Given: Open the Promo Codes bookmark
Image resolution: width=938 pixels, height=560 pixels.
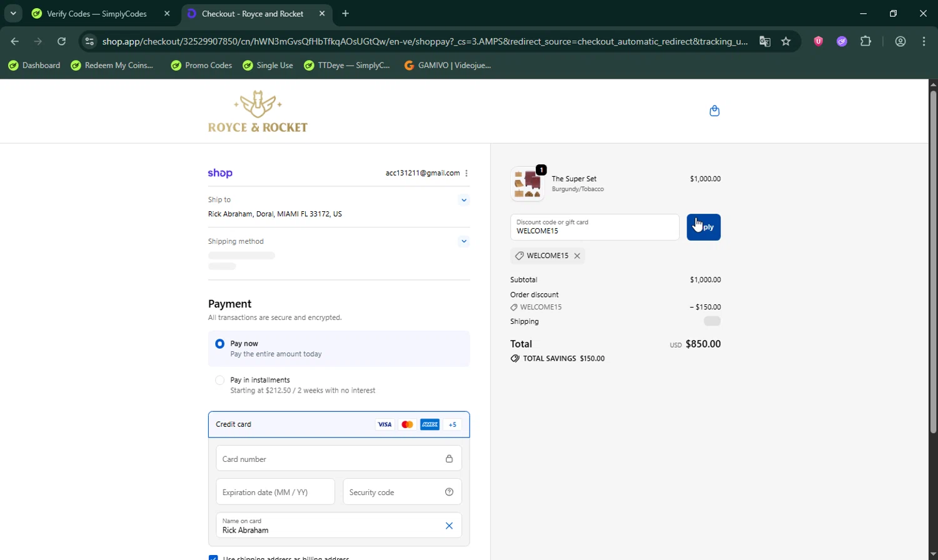Looking at the screenshot, I should (x=201, y=65).
